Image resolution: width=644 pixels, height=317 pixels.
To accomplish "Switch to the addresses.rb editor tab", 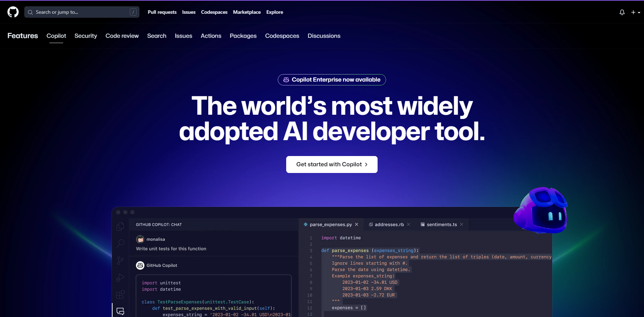I will point(389,225).
